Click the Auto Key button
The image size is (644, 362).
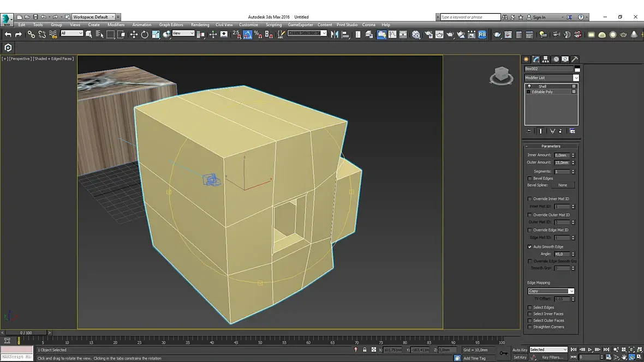520,349
